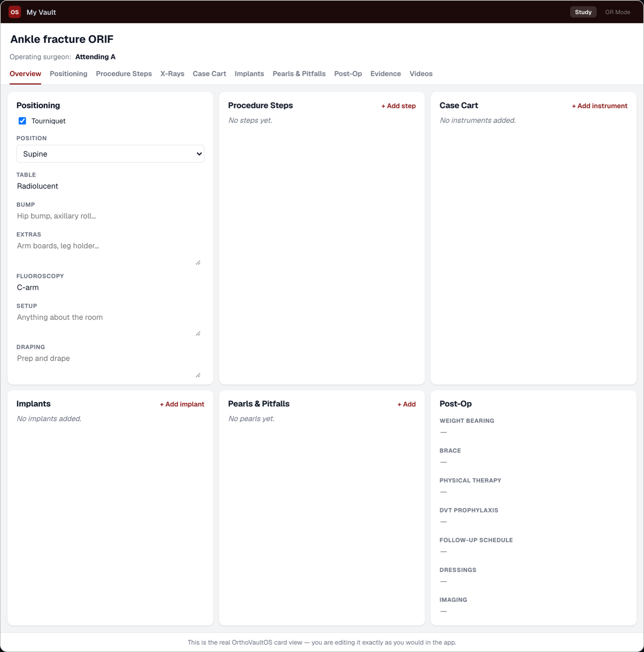The width and height of the screenshot is (644, 652).
Task: Switch to Study mode
Action: (x=583, y=12)
